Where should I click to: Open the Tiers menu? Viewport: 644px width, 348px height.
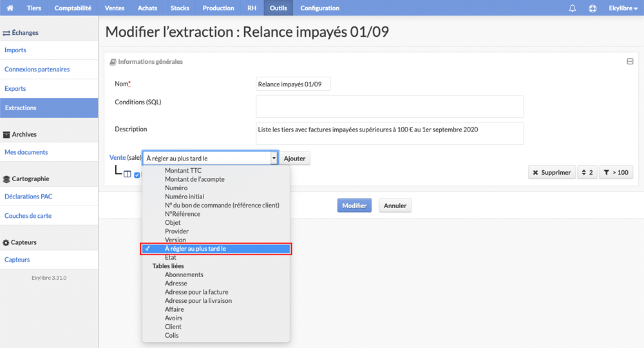click(x=33, y=8)
